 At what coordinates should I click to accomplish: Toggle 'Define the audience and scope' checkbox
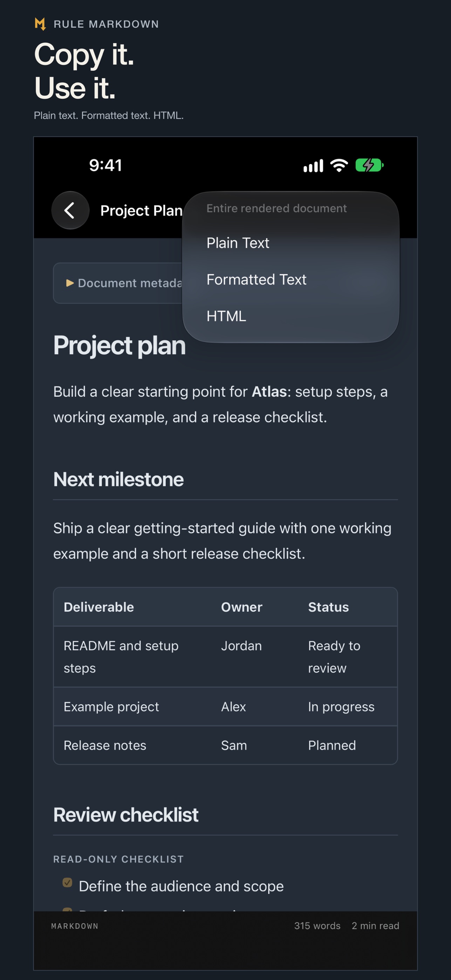point(67,882)
